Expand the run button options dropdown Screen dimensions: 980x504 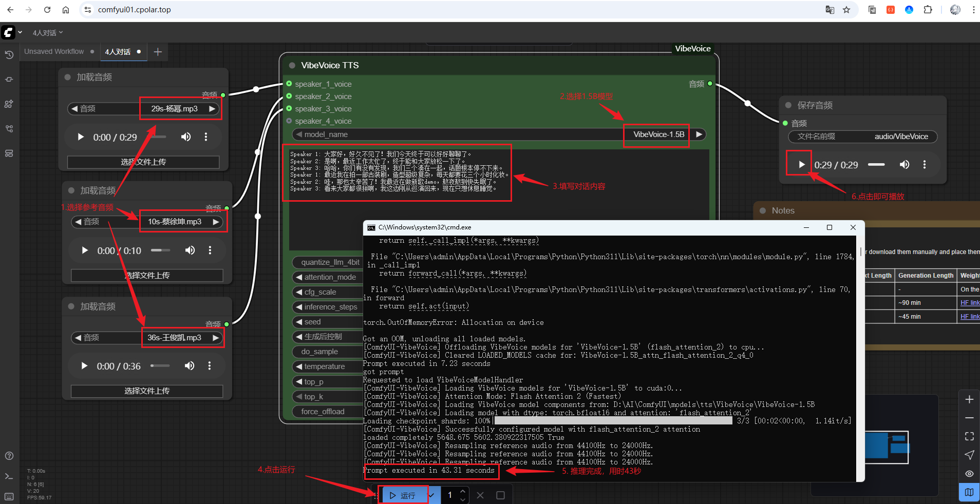click(431, 495)
